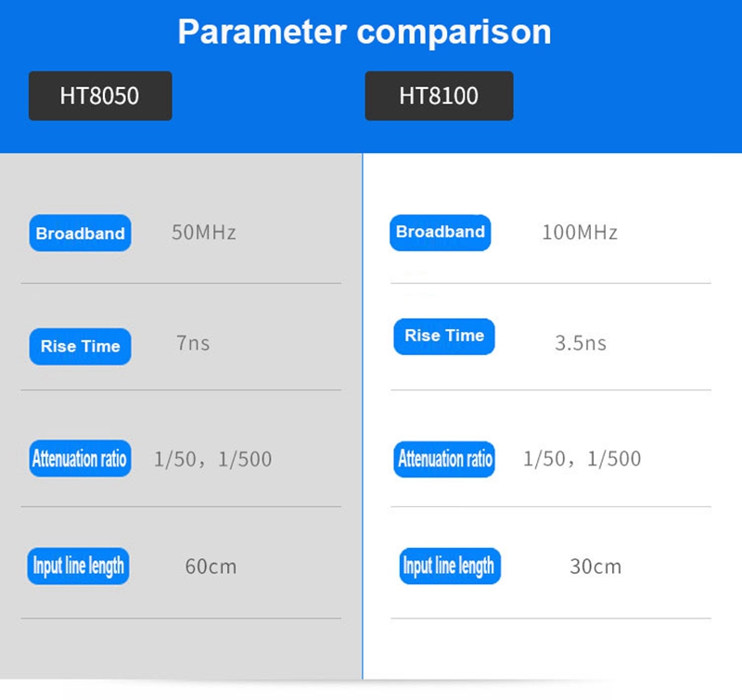Click the Broadband label in the HT8050 column
The height and width of the screenshot is (700, 742).
pyautogui.click(x=80, y=234)
